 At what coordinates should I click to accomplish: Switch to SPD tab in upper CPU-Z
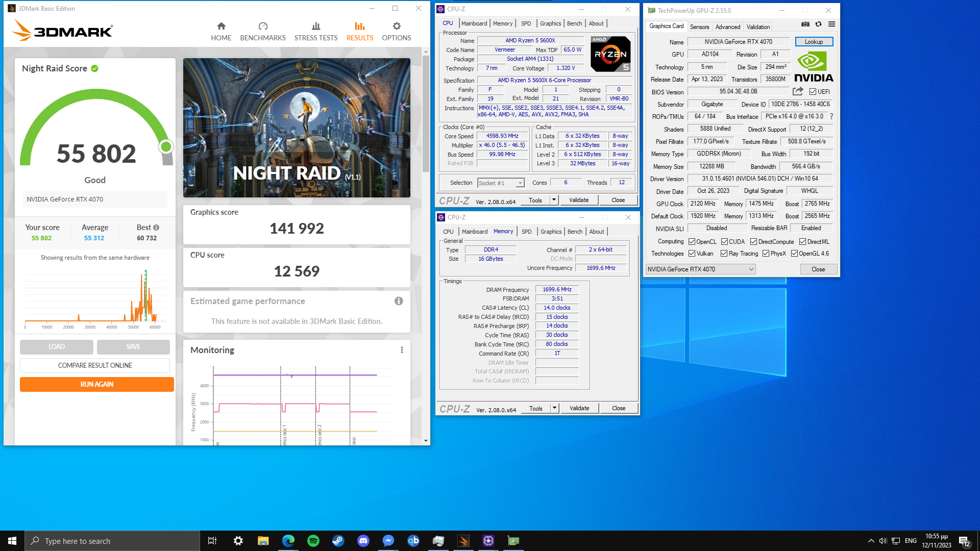[x=526, y=23]
